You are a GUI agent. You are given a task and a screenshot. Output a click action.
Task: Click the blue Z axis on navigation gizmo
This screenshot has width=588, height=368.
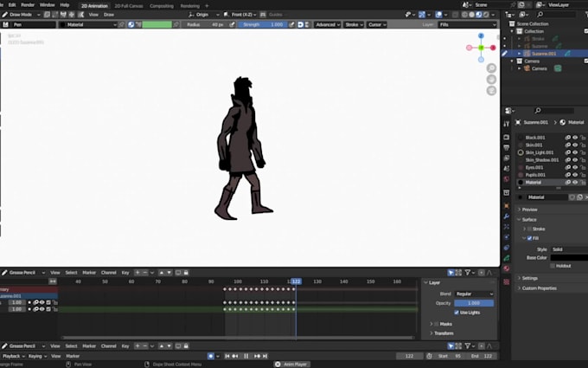point(481,36)
